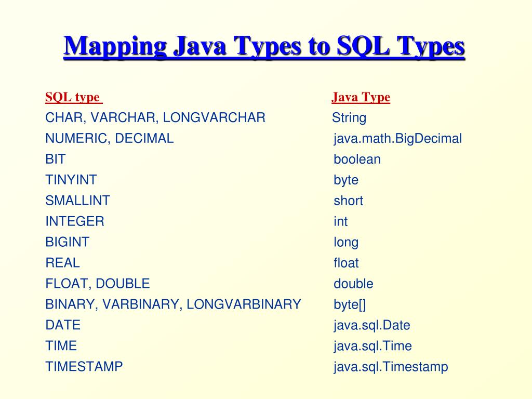This screenshot has height=399, width=532.
Task: Select 'NUMERIC, DECIMAL' row text
Action: pyautogui.click(x=109, y=138)
